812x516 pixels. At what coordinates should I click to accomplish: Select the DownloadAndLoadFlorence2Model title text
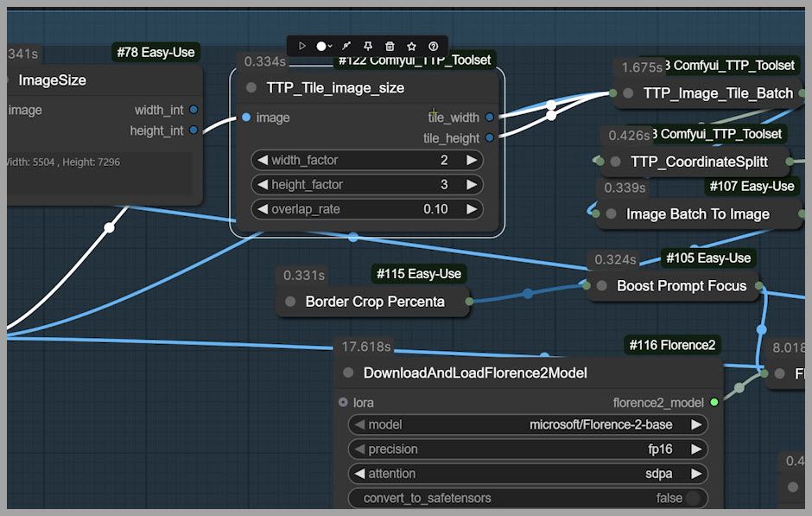[475, 373]
